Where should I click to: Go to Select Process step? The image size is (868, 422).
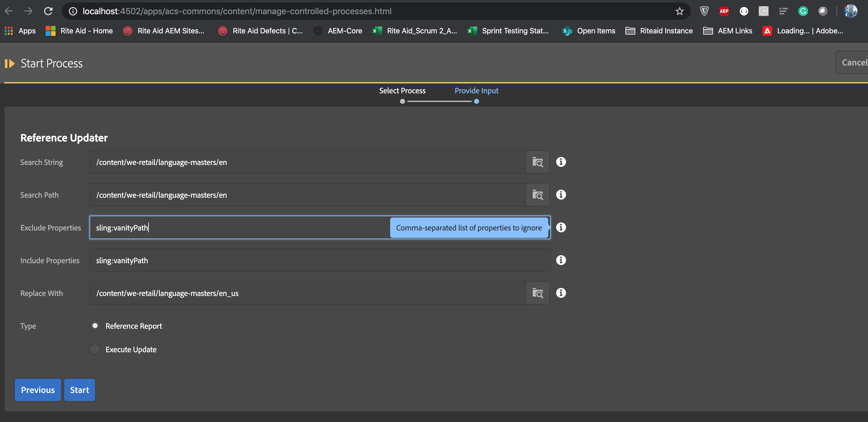[x=402, y=91]
